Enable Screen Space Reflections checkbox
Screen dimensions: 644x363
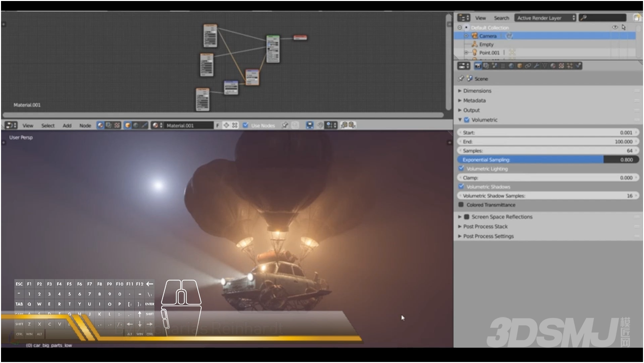[466, 217]
